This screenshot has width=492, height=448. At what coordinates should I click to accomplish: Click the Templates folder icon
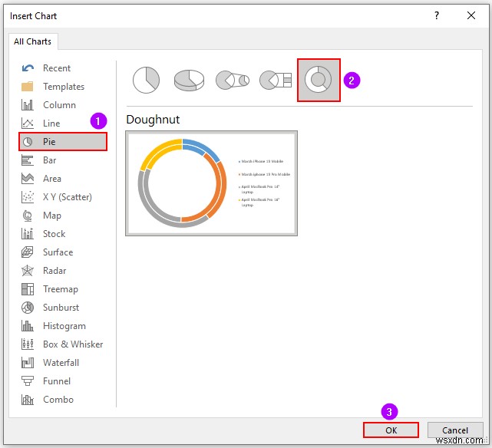click(x=28, y=87)
